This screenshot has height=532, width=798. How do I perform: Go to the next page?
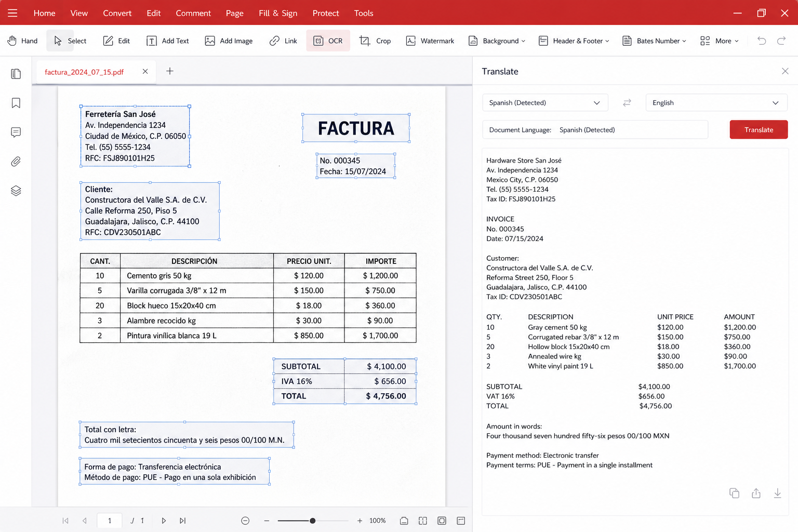click(x=164, y=521)
